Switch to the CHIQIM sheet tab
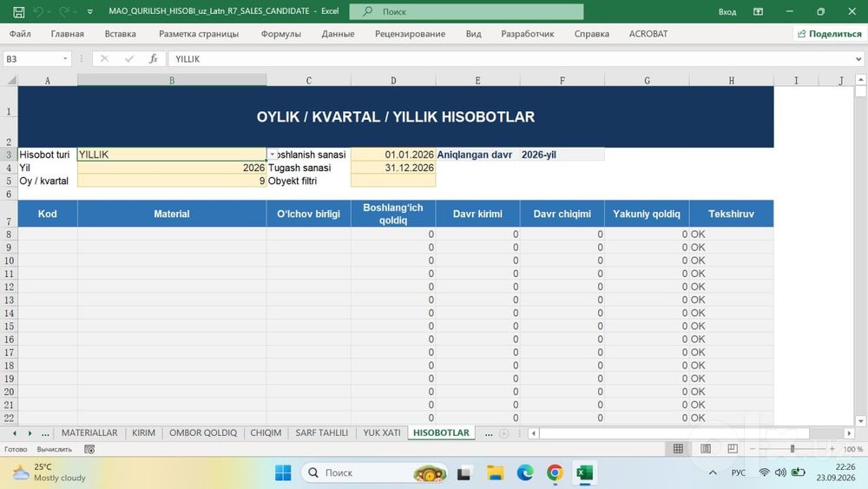The width and height of the screenshot is (868, 489). (266, 433)
